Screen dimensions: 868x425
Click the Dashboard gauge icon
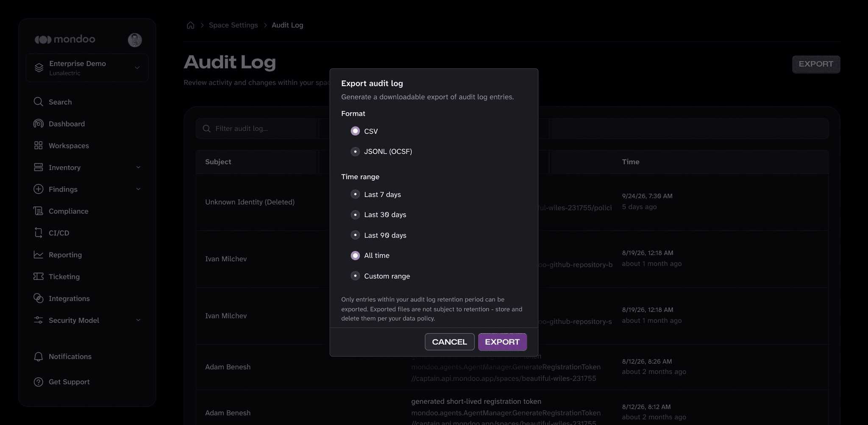tap(38, 123)
